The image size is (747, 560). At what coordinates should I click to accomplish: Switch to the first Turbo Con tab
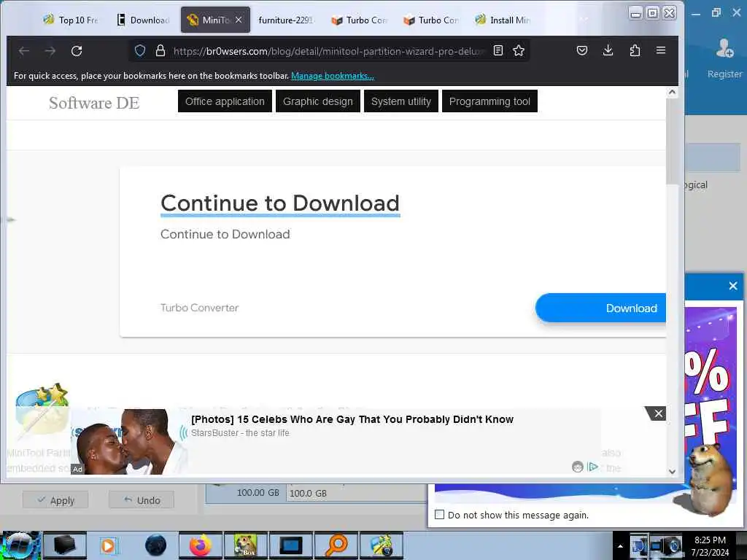point(359,20)
